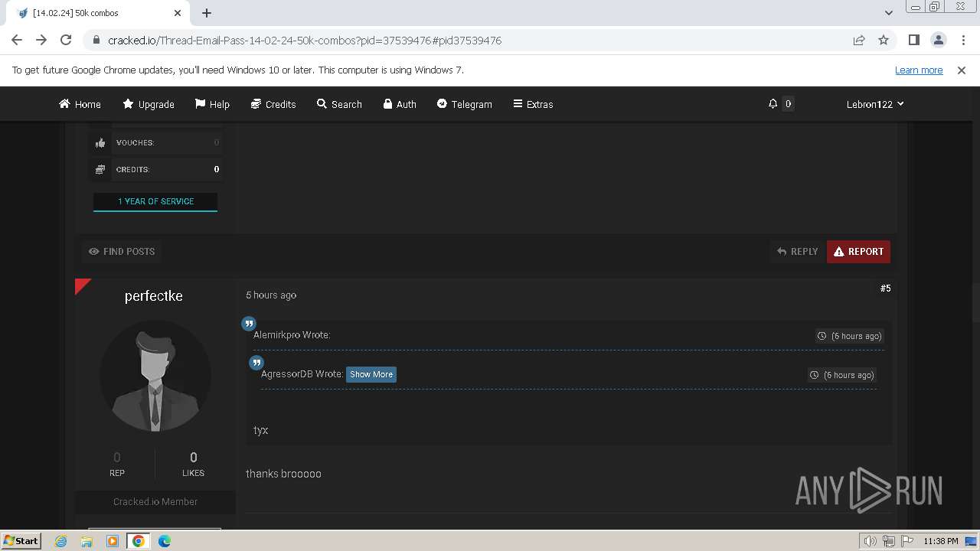Screen dimensions: 980x551
Task: Click the credits coins icon
Action: click(x=100, y=169)
